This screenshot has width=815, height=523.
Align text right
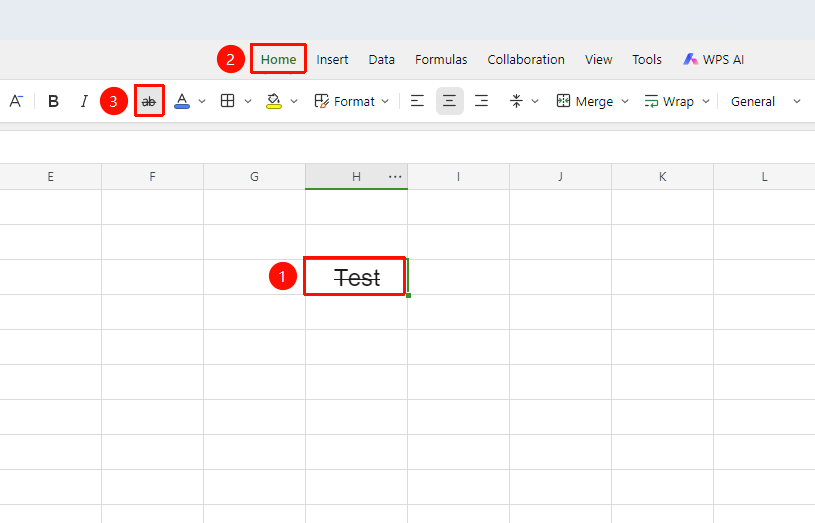click(482, 101)
